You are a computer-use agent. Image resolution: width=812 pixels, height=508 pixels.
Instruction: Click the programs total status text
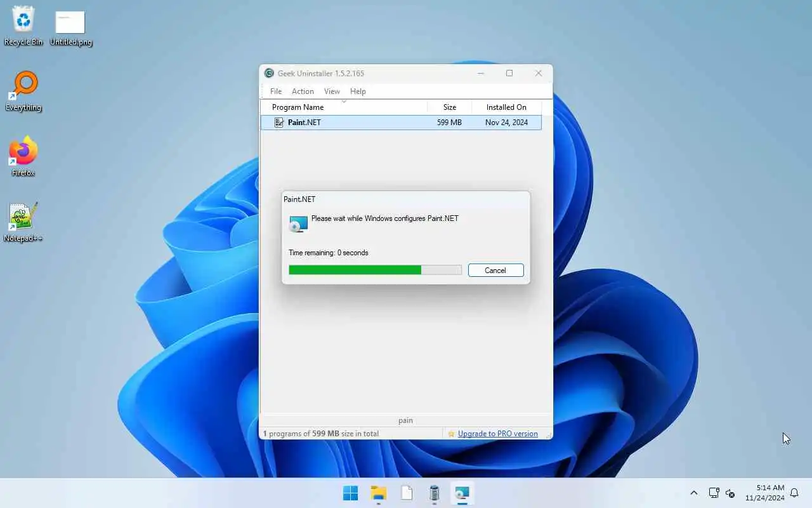click(x=321, y=434)
